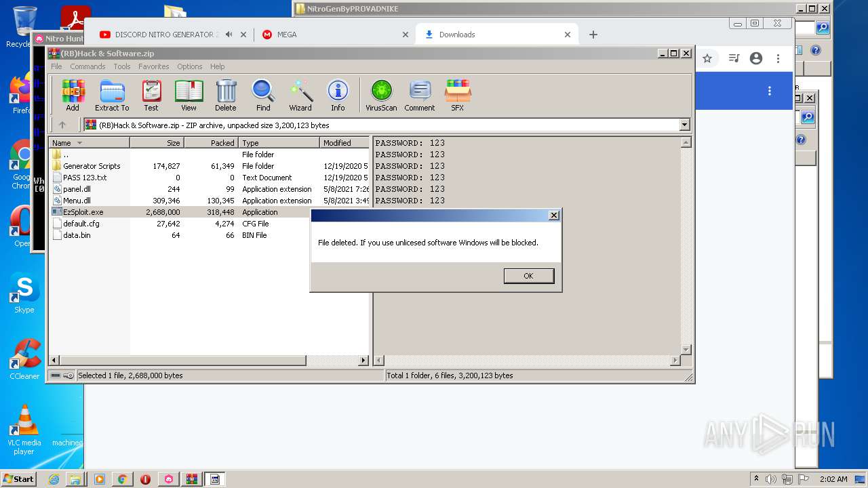Click the SFX toolbar icon
868x488 pixels.
coord(458,95)
